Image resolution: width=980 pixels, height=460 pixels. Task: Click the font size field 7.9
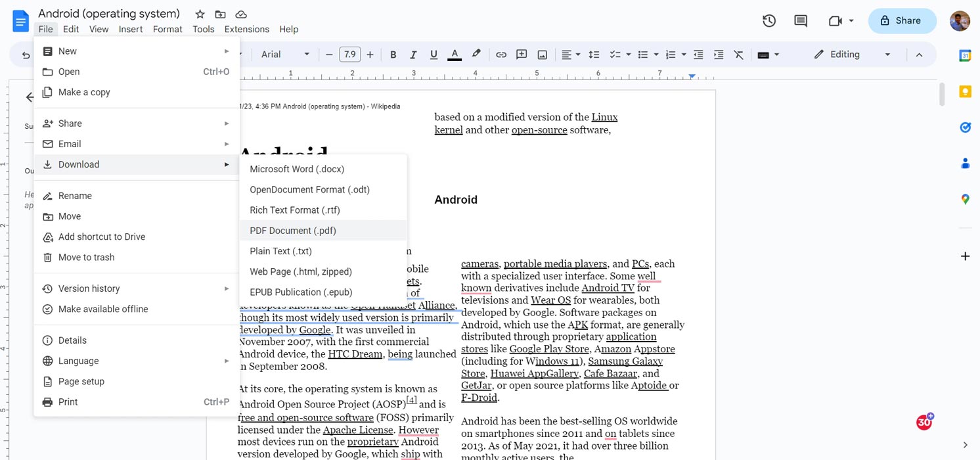pyautogui.click(x=350, y=55)
